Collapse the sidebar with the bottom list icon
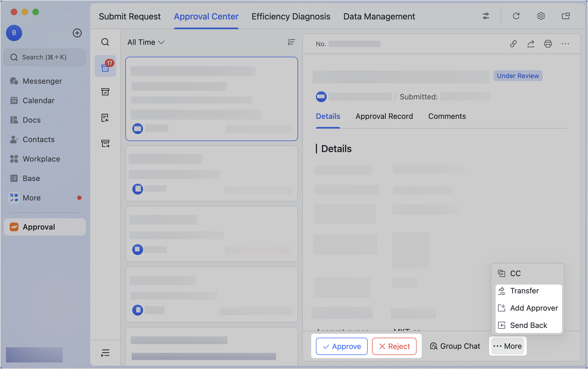The image size is (588, 369). pyautogui.click(x=105, y=353)
